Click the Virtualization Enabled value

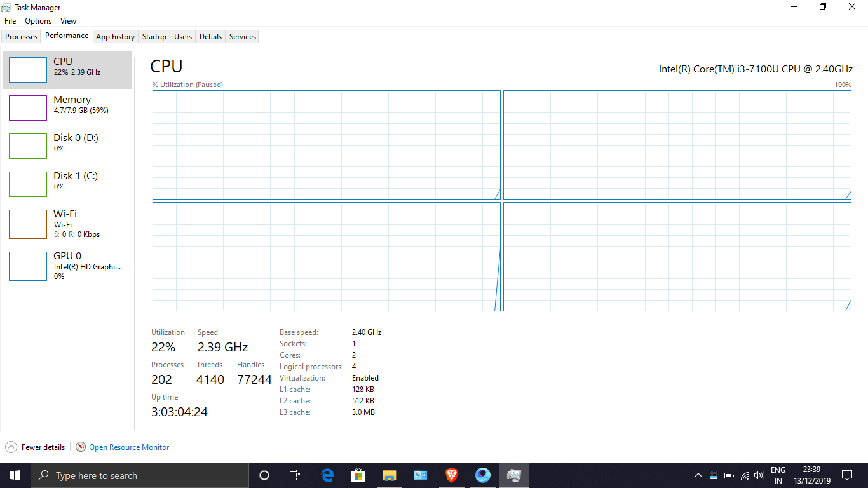pyautogui.click(x=365, y=378)
